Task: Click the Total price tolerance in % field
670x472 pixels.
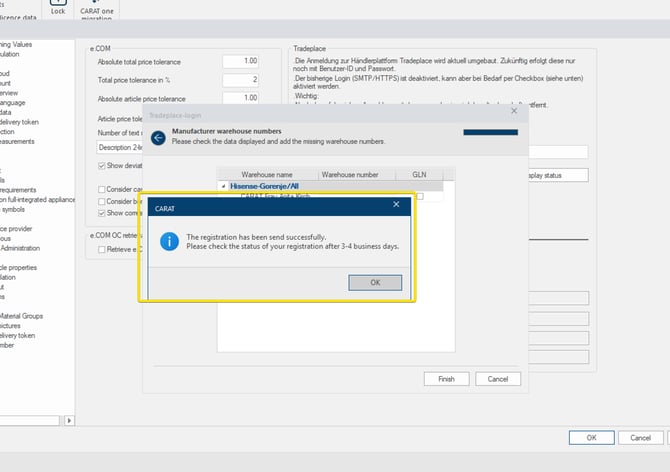Action: (x=240, y=79)
